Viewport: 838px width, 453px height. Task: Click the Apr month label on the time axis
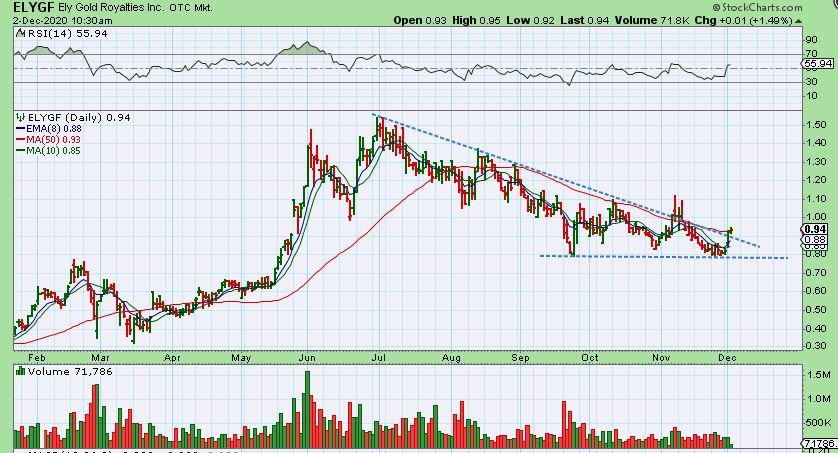pyautogui.click(x=172, y=357)
